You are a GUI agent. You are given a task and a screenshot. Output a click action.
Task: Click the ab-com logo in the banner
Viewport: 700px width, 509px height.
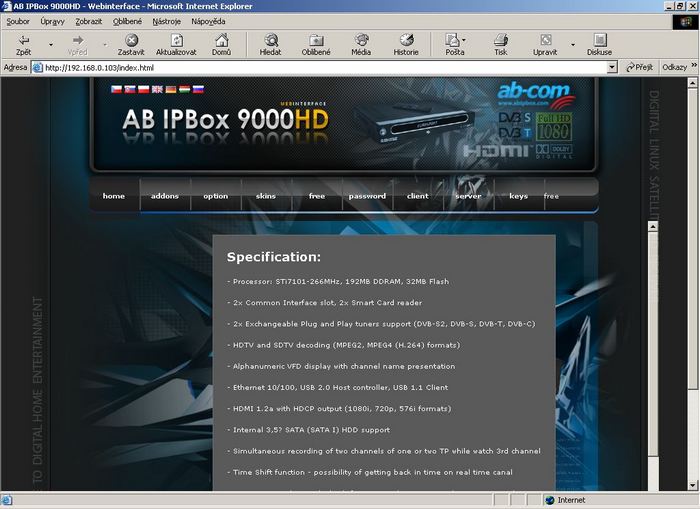coord(536,95)
